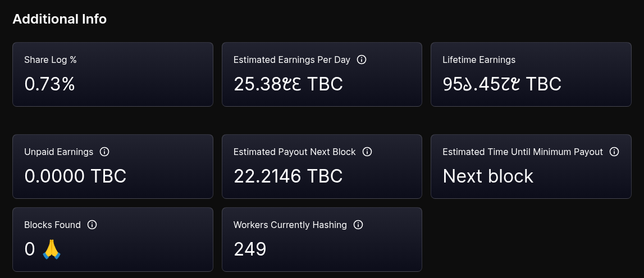
Task: Click info icon next to Unpaid Earnings
Action: click(x=104, y=152)
